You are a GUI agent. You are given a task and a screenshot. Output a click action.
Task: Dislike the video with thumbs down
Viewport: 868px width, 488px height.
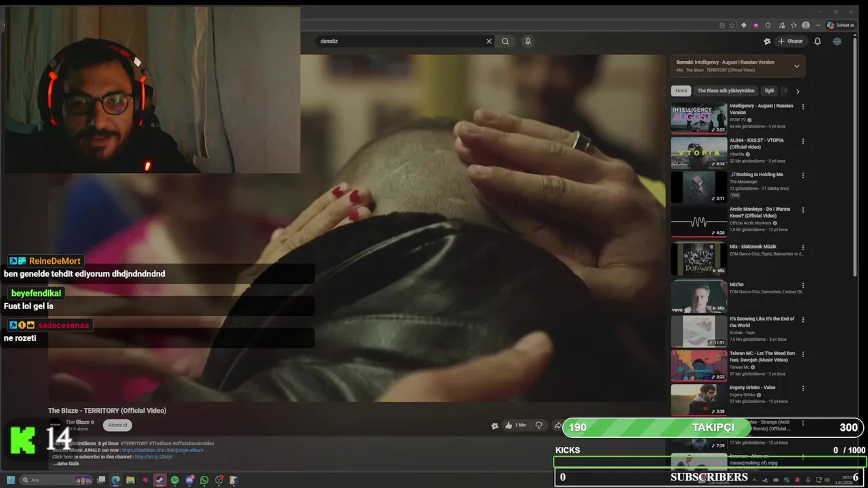(539, 426)
